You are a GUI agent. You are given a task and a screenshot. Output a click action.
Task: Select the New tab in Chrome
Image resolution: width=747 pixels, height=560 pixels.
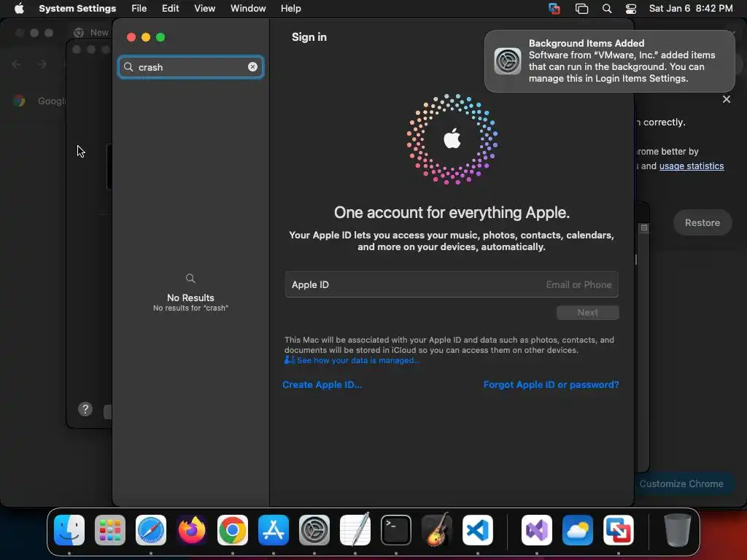(91, 32)
